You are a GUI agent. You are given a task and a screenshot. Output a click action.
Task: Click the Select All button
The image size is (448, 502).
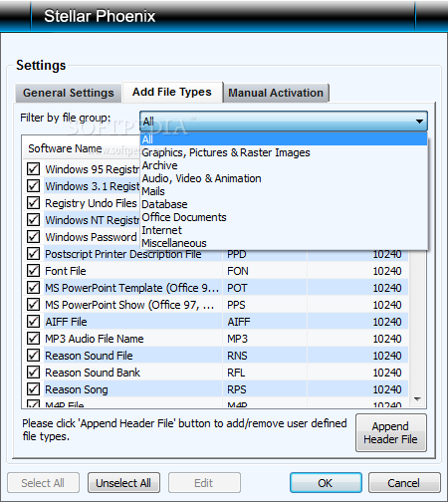[x=43, y=483]
